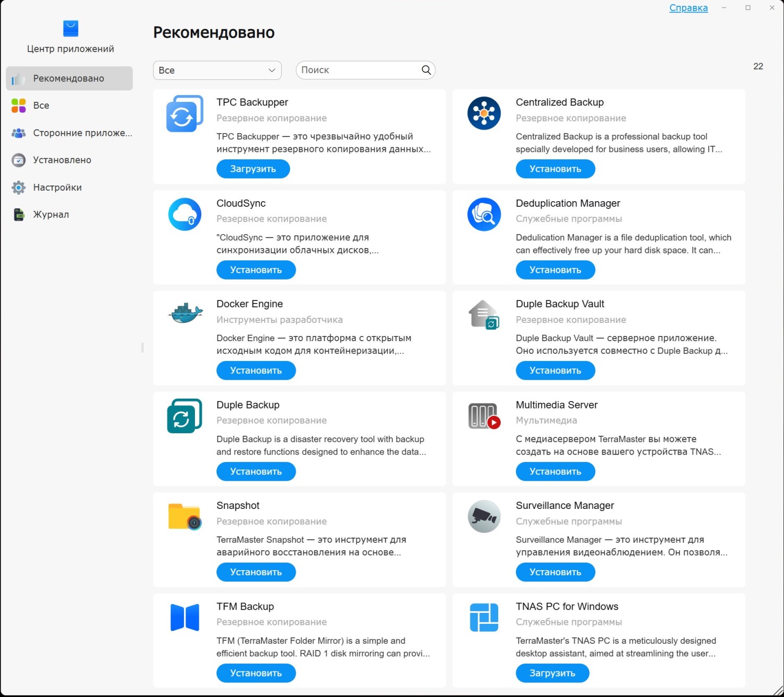
Task: Click the TPC Backupper title text
Action: coord(252,102)
